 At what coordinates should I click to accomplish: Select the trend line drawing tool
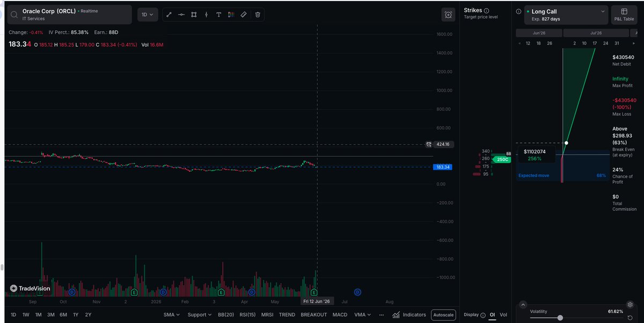tap(169, 15)
